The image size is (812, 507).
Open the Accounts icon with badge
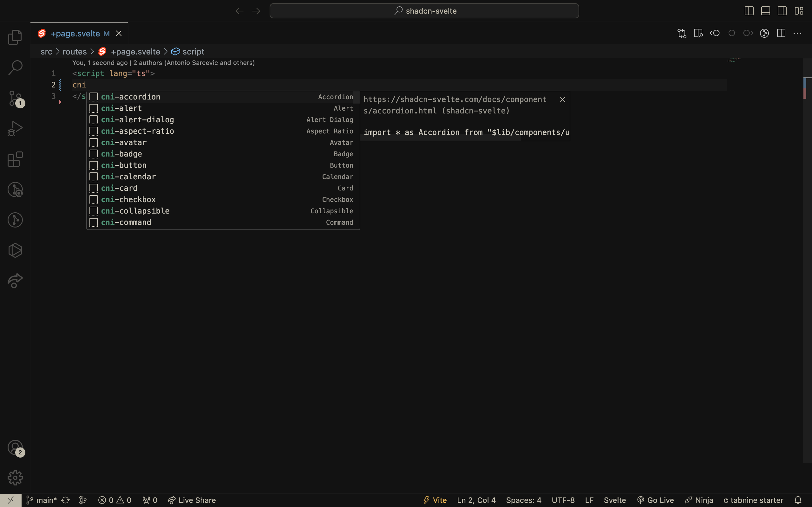click(x=15, y=447)
